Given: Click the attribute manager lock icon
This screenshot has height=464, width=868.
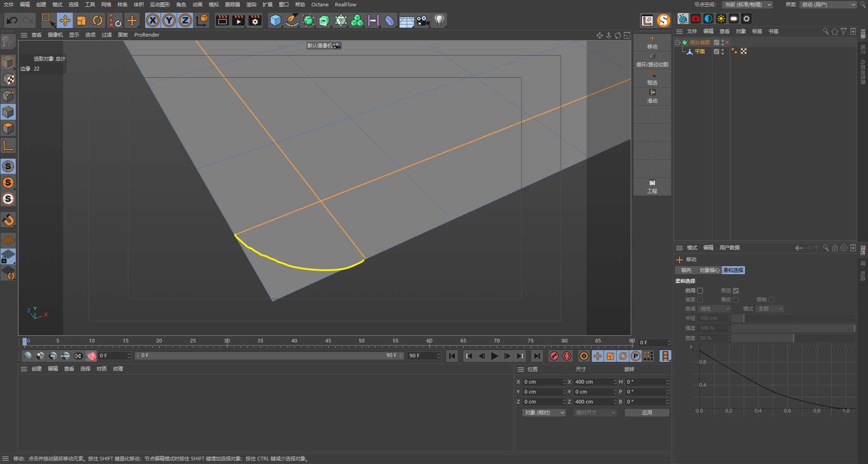Looking at the screenshot, I should click(835, 248).
